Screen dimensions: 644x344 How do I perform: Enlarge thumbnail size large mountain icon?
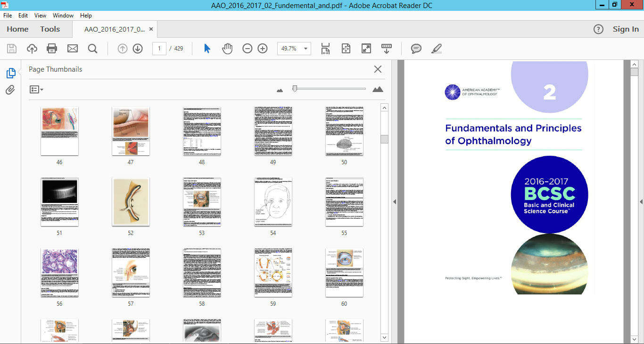[x=378, y=89]
